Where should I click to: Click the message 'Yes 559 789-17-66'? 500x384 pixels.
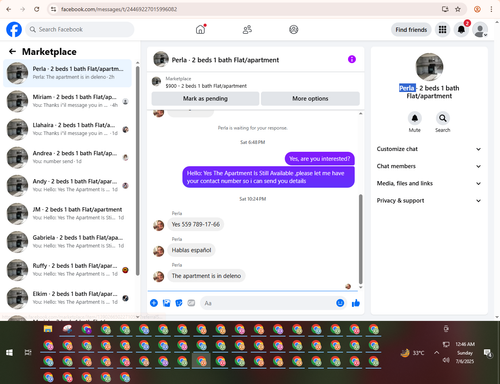click(x=196, y=224)
